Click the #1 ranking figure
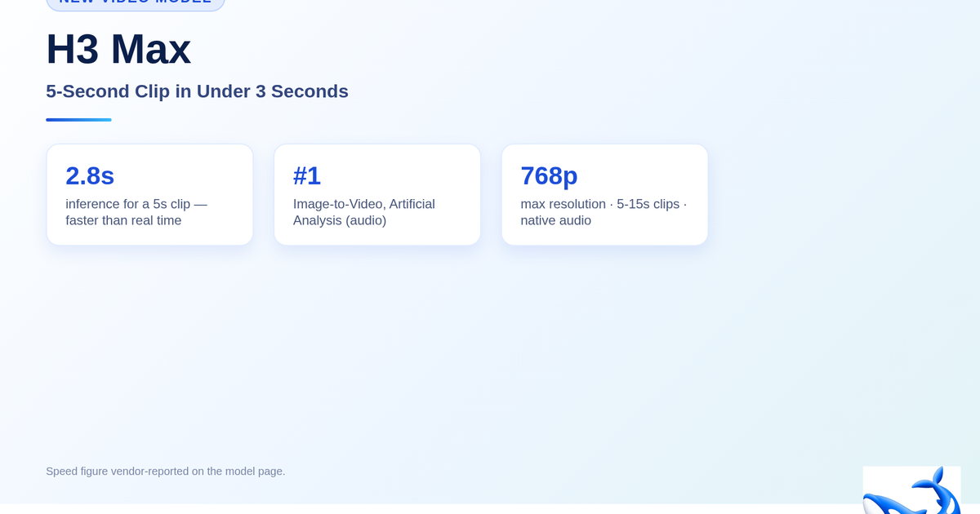Viewport: 980px width, 514px height. (x=307, y=175)
